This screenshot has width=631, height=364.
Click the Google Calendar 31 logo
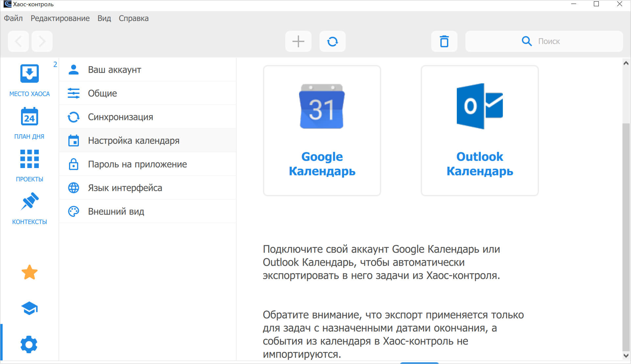point(322,106)
